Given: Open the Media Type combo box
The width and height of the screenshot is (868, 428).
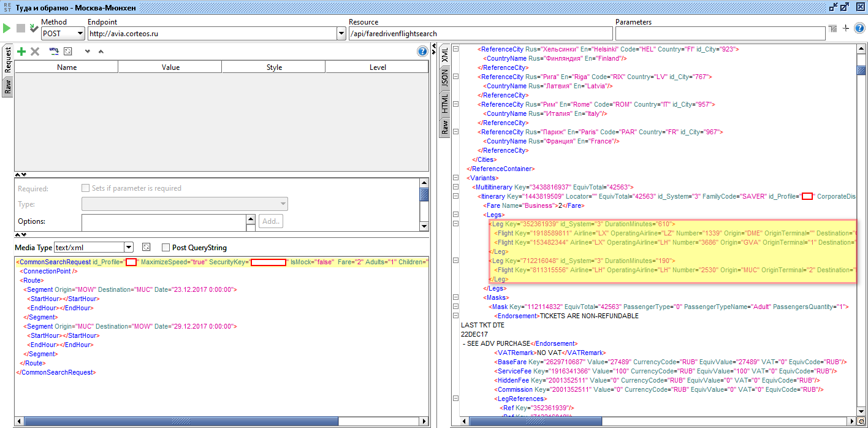Looking at the screenshot, I should (x=128, y=247).
